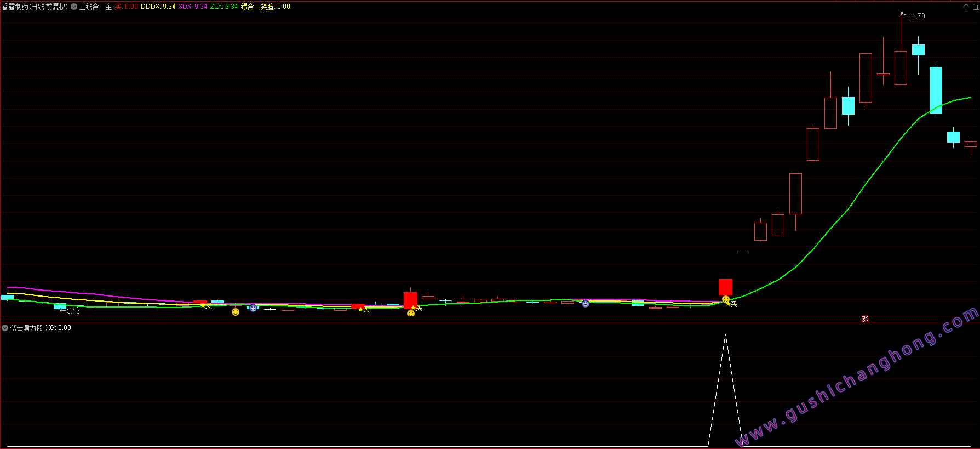Screen dimensions: 980x449
Task: Expand the 伏击潜力股 indicator dropdown arrow
Action: click(x=5, y=328)
